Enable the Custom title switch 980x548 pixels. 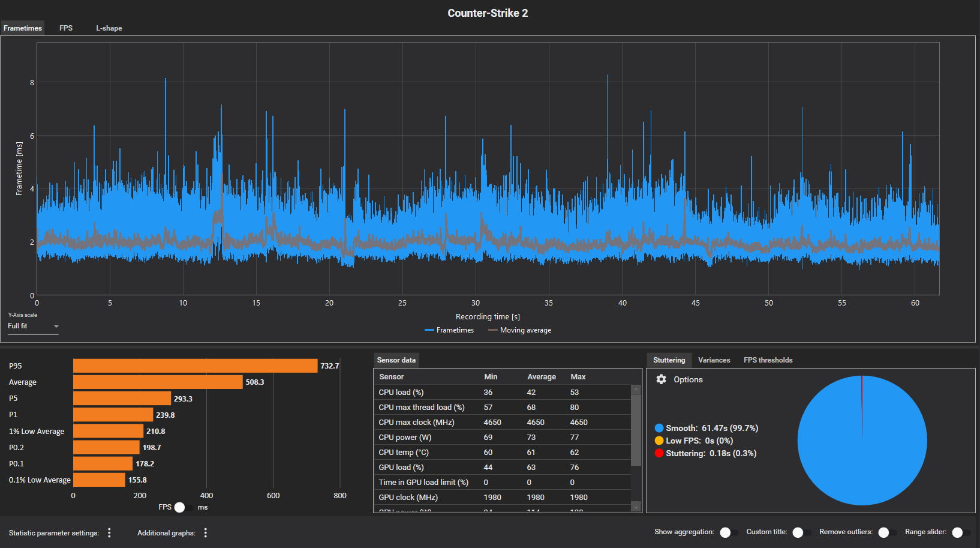[802, 532]
